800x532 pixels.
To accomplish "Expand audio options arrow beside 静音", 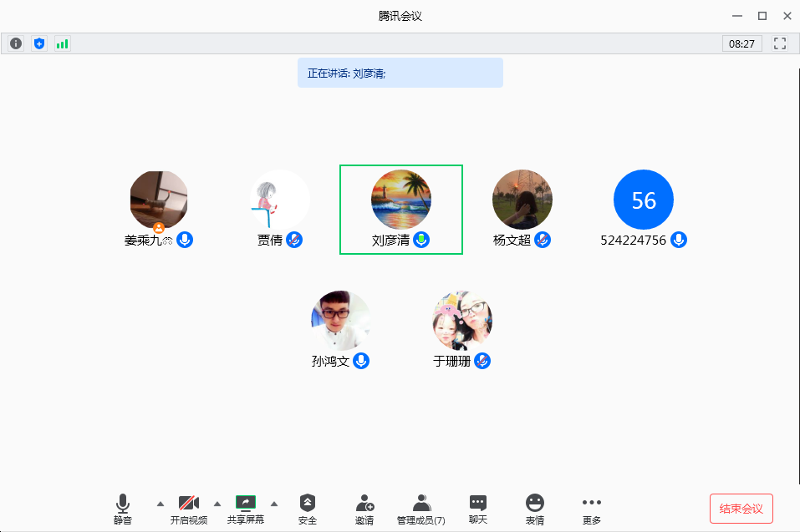I will [161, 503].
